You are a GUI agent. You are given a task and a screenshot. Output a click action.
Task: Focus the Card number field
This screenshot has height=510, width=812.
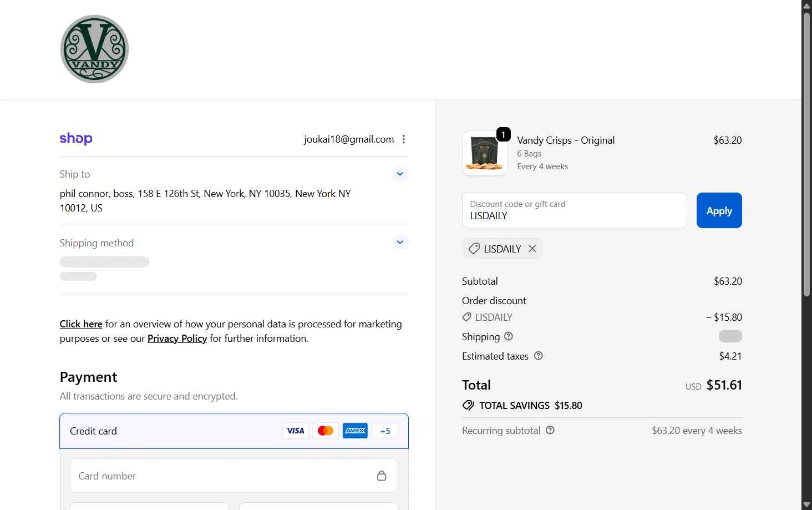point(234,476)
